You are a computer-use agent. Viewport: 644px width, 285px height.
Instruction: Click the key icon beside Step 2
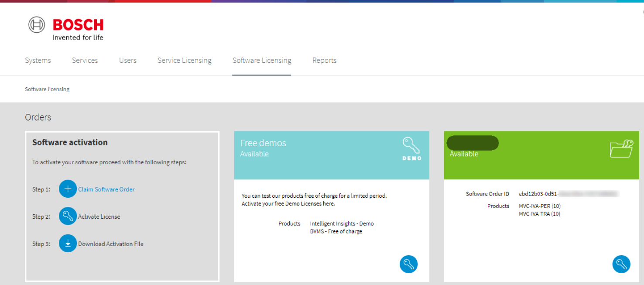pos(68,216)
